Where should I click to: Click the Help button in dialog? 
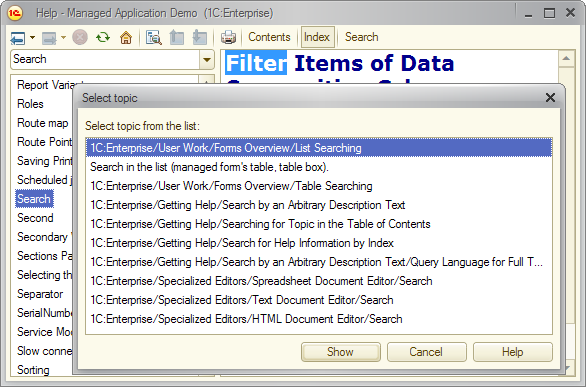pos(512,352)
